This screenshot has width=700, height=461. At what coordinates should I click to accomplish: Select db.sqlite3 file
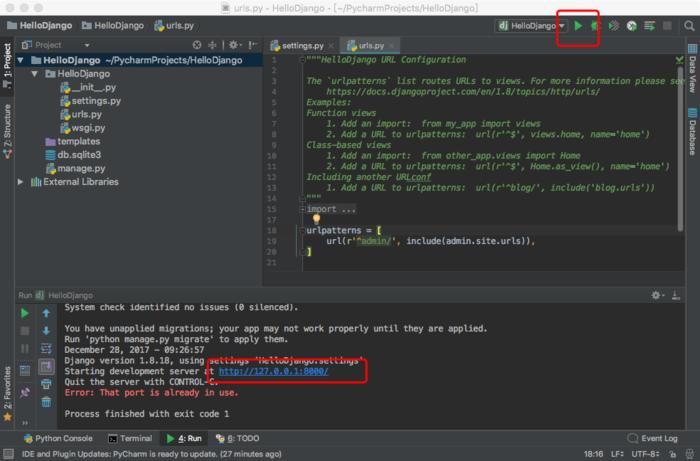[73, 155]
